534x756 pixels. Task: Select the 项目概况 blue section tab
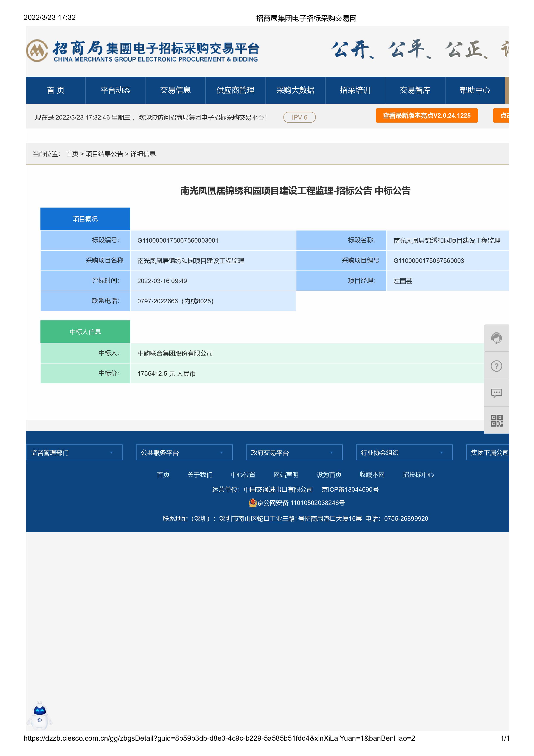(85, 219)
